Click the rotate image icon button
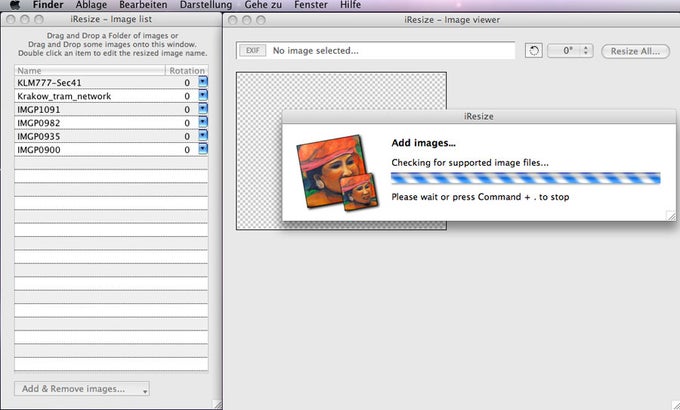The image size is (680, 410). click(534, 50)
